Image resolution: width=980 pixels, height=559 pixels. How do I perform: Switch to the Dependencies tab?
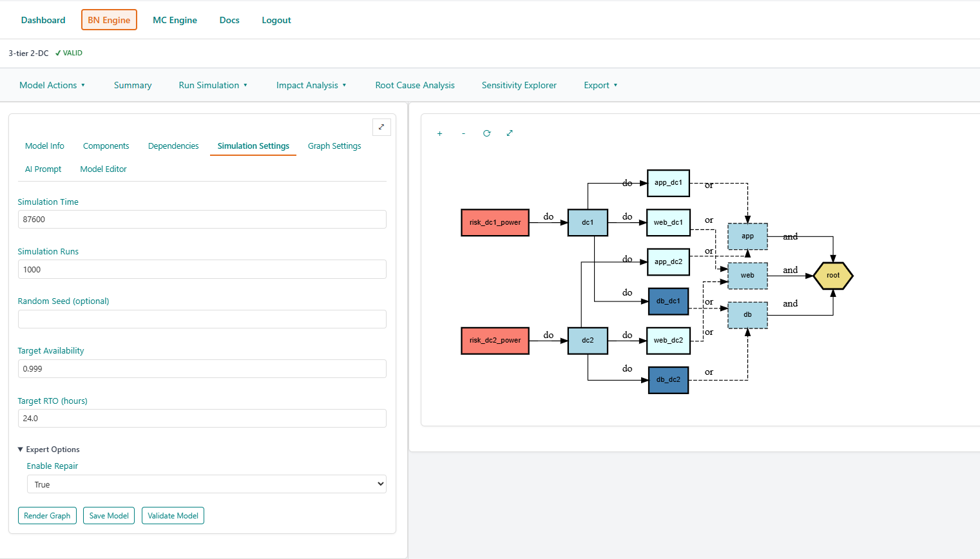coord(173,146)
